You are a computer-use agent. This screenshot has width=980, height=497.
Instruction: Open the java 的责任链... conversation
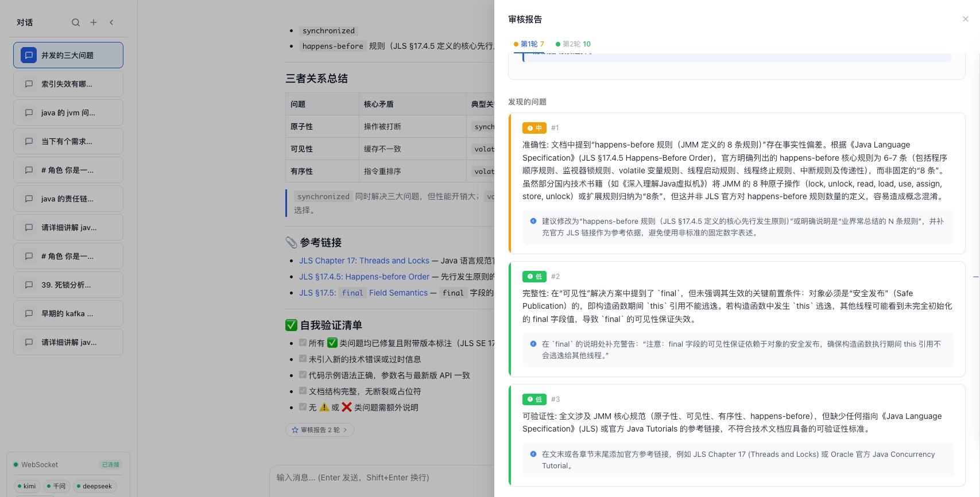pos(68,199)
